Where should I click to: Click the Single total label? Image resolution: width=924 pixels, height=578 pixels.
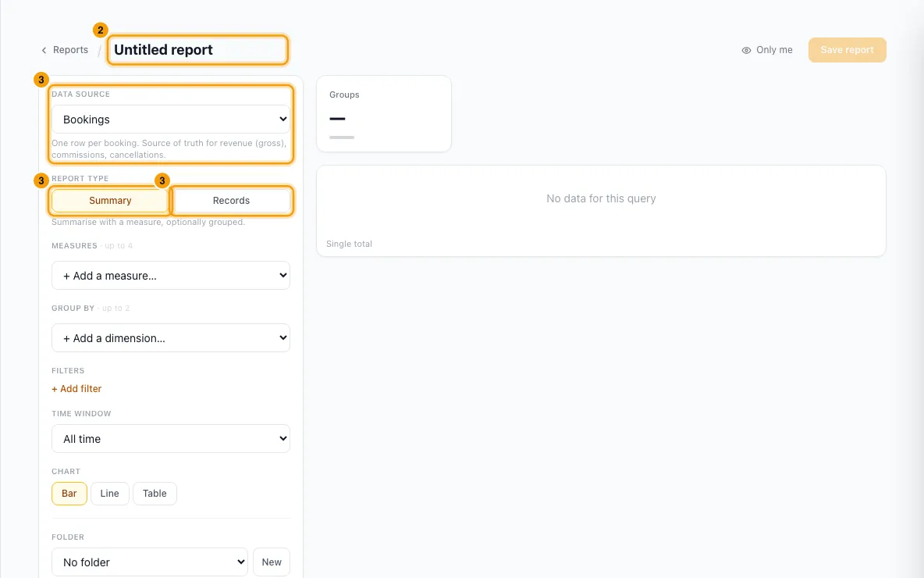[x=349, y=244]
